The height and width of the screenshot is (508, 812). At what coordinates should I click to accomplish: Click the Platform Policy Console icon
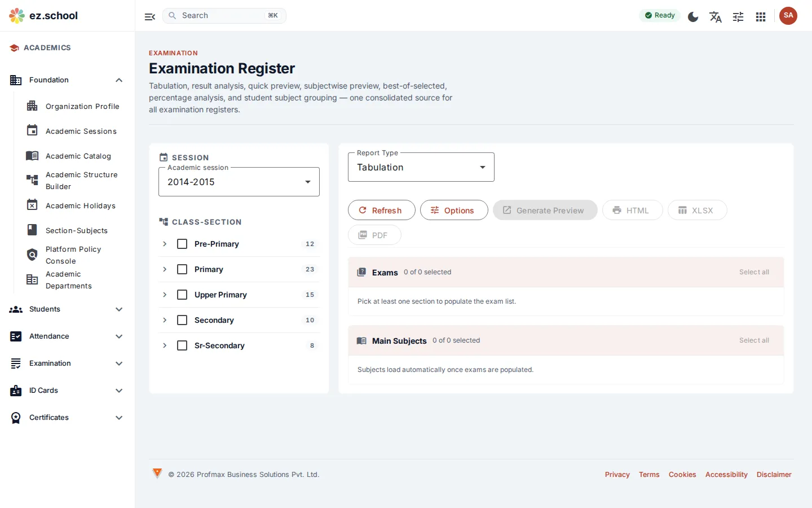[32, 255]
